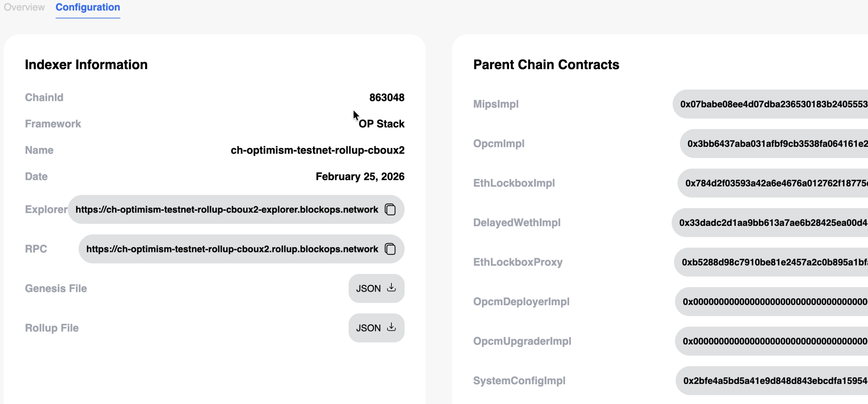This screenshot has height=404, width=868.
Task: Click the rollup name ch-optimism-testnet-rollup-cboux2
Action: 317,150
